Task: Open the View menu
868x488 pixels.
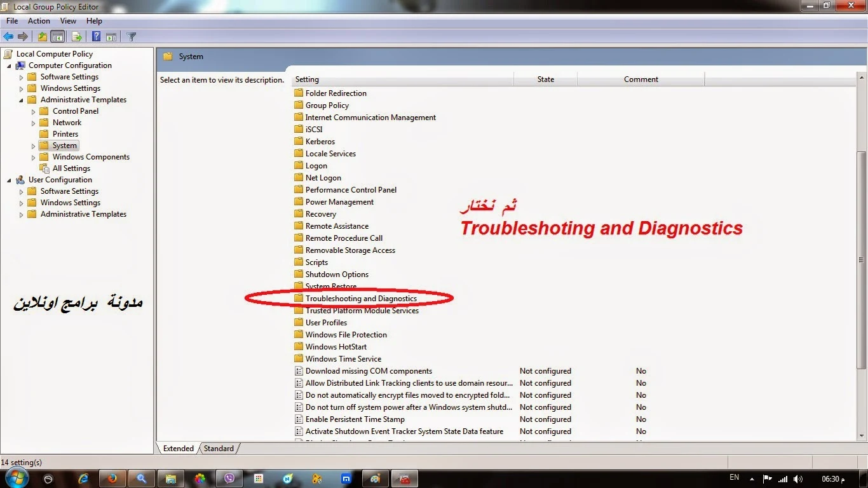Action: pos(68,21)
